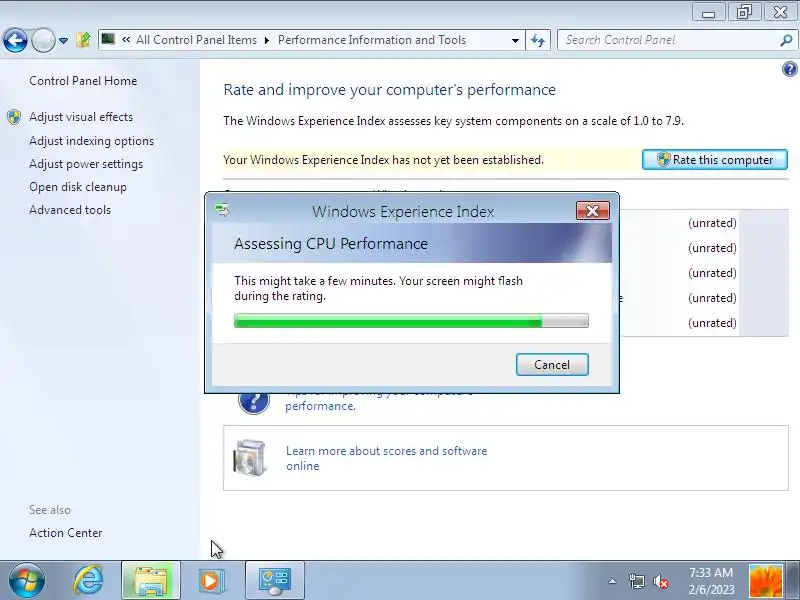
Task: Go back using the Back arrow button
Action: point(15,40)
